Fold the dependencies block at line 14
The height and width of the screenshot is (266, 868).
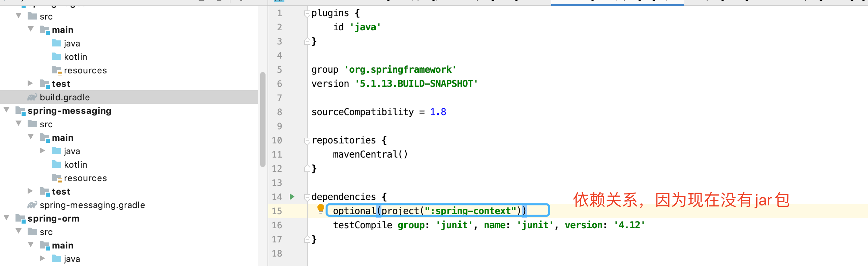coord(307,197)
